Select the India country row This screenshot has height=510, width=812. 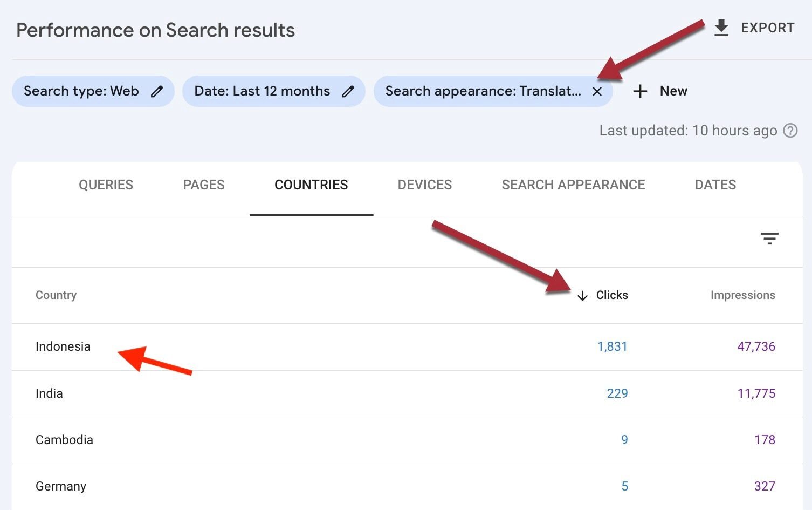coord(49,393)
